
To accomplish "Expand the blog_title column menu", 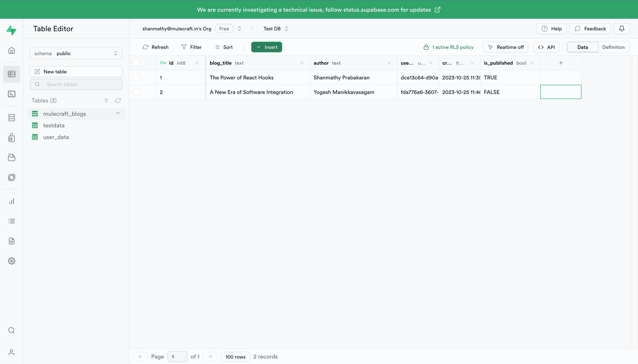I will (302, 63).
